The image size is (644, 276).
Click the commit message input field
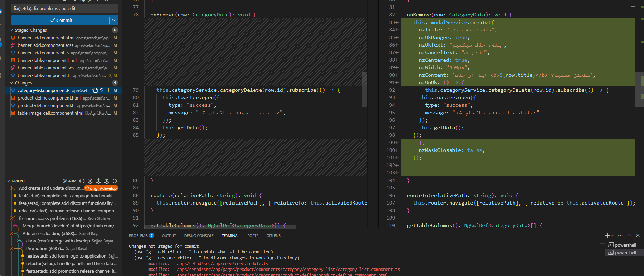click(64, 8)
